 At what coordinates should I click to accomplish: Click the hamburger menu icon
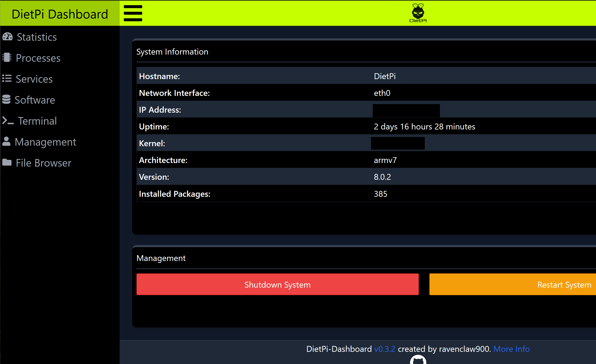(x=133, y=13)
